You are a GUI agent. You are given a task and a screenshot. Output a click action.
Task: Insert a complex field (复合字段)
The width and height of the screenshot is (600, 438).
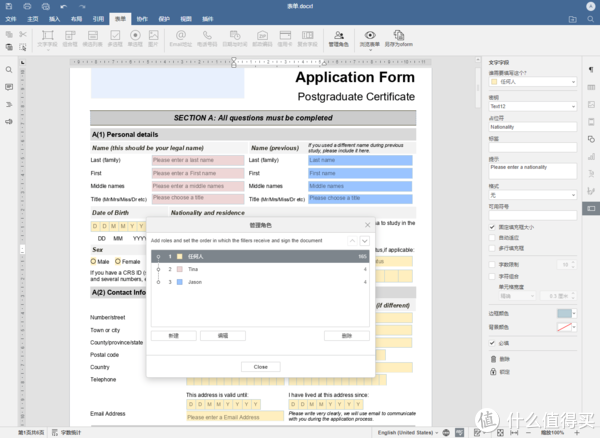[308, 39]
